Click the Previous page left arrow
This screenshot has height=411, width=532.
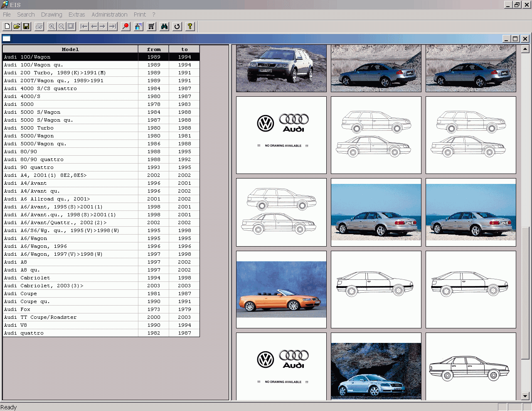[x=94, y=26]
